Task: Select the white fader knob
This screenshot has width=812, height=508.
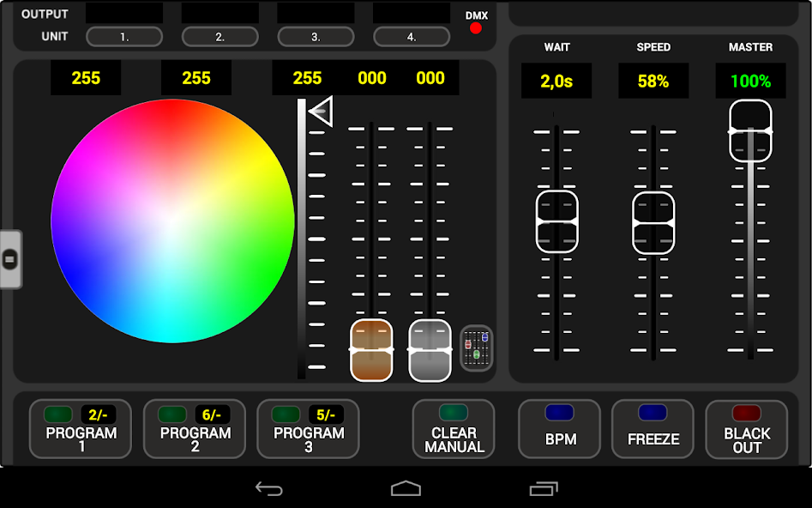Action: [428, 349]
